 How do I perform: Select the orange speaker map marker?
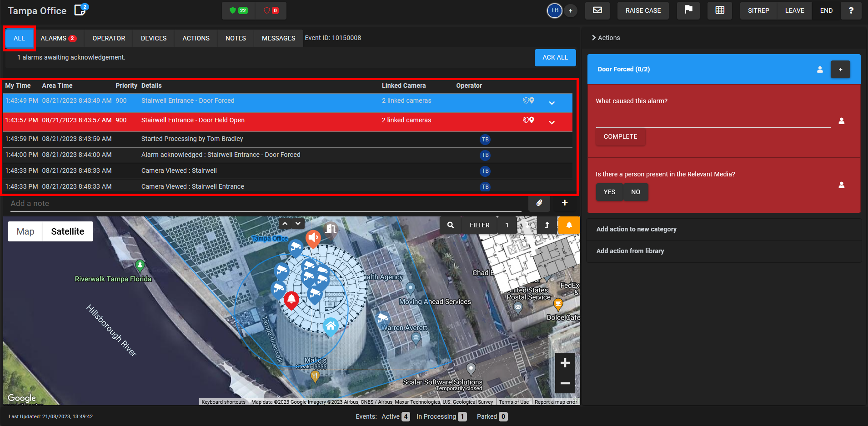click(313, 238)
